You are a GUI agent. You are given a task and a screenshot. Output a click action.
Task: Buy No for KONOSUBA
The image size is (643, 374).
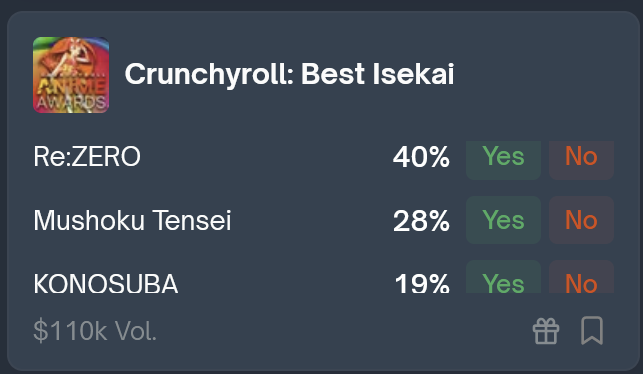[581, 277]
